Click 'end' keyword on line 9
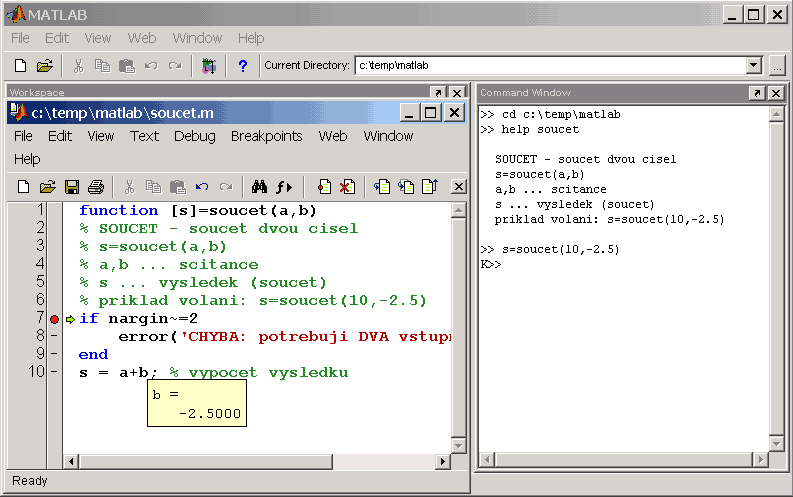Screen dimensions: 793x497 93,354
